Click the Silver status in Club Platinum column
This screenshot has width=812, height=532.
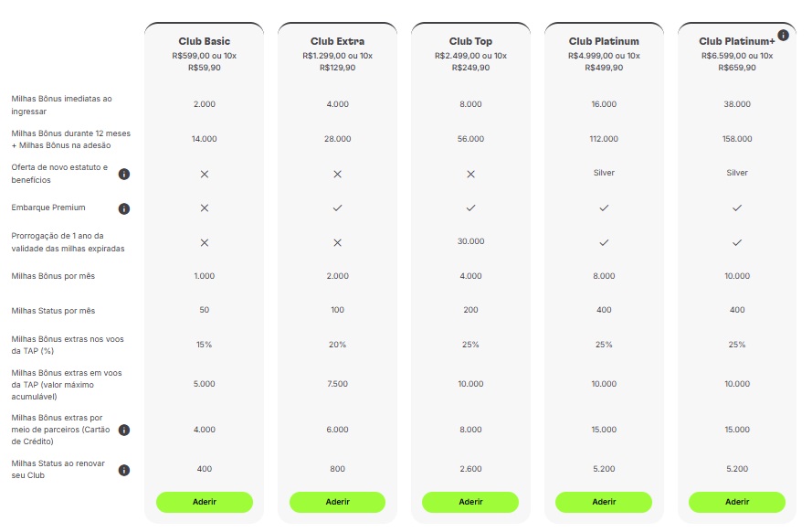tap(604, 173)
